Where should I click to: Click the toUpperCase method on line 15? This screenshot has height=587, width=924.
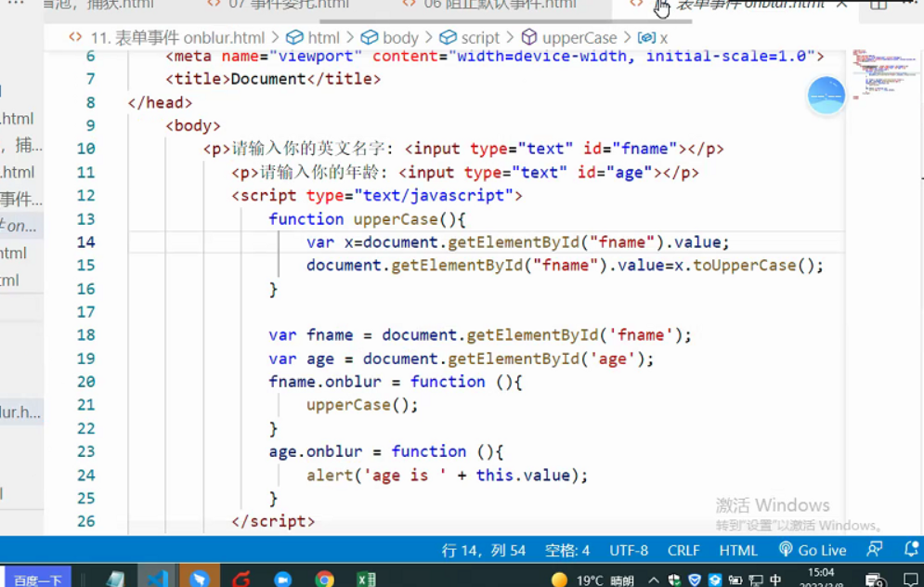click(745, 266)
